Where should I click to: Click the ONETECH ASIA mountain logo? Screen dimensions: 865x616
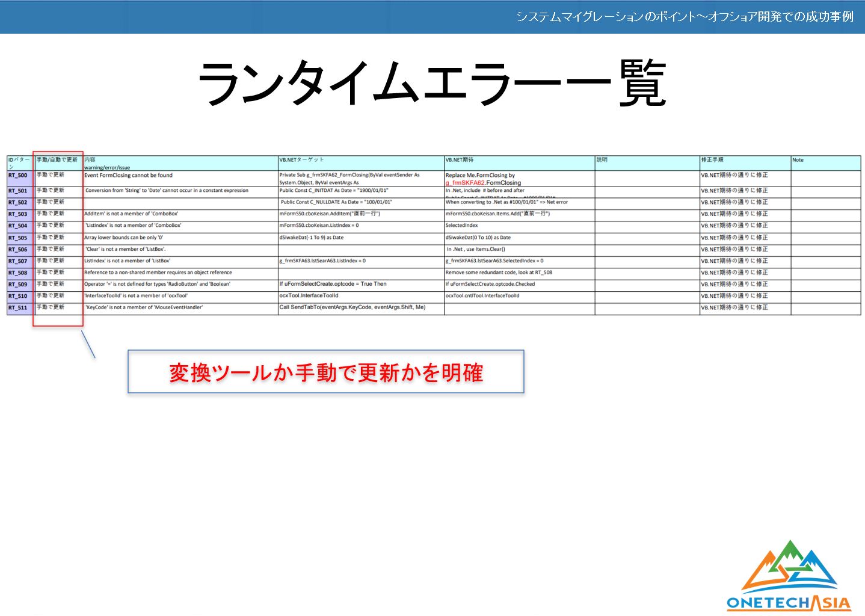click(x=789, y=576)
